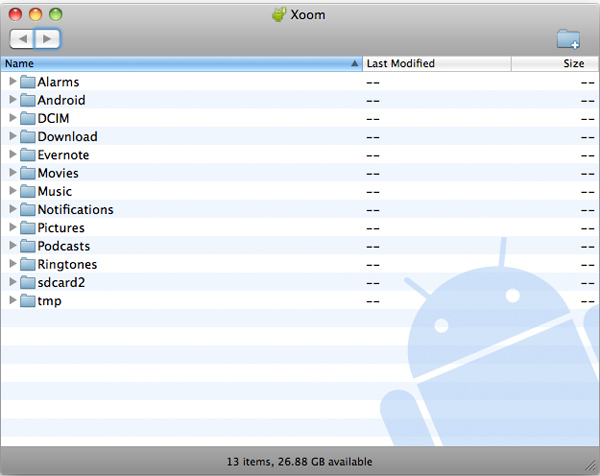Select the Notifications folder name
The width and height of the screenshot is (600, 476).
click(75, 210)
